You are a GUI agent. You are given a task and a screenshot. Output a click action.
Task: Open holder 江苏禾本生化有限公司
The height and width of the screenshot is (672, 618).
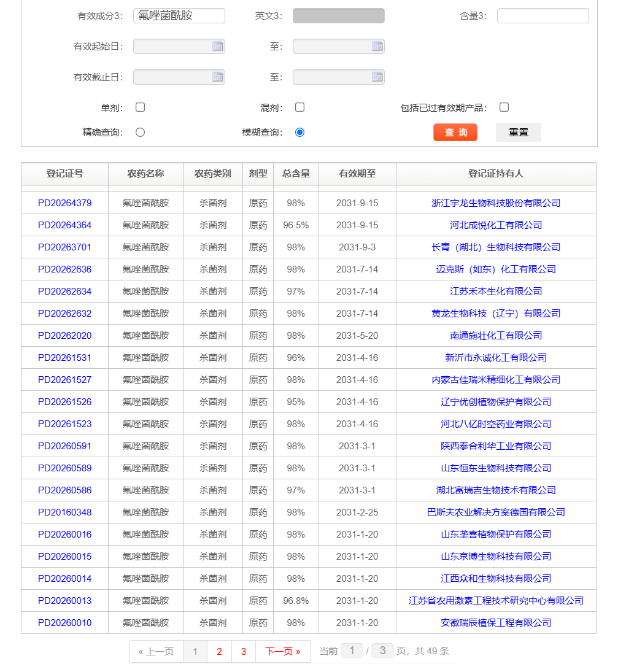click(496, 292)
